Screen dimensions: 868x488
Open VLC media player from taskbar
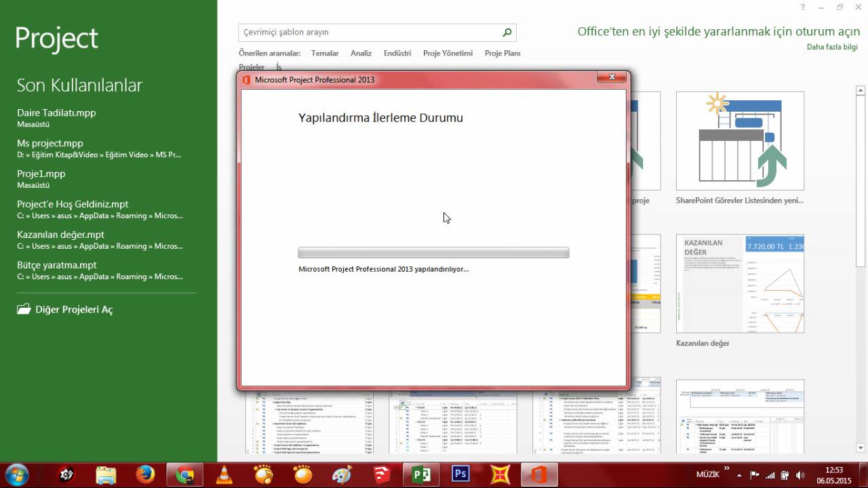click(x=223, y=474)
